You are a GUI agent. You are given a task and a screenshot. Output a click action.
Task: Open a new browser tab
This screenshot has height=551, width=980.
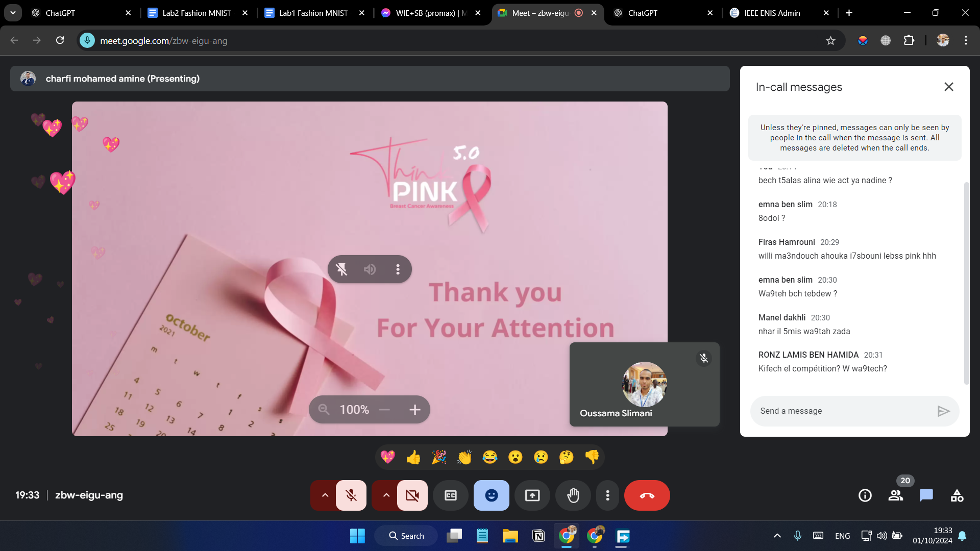pos(849,13)
